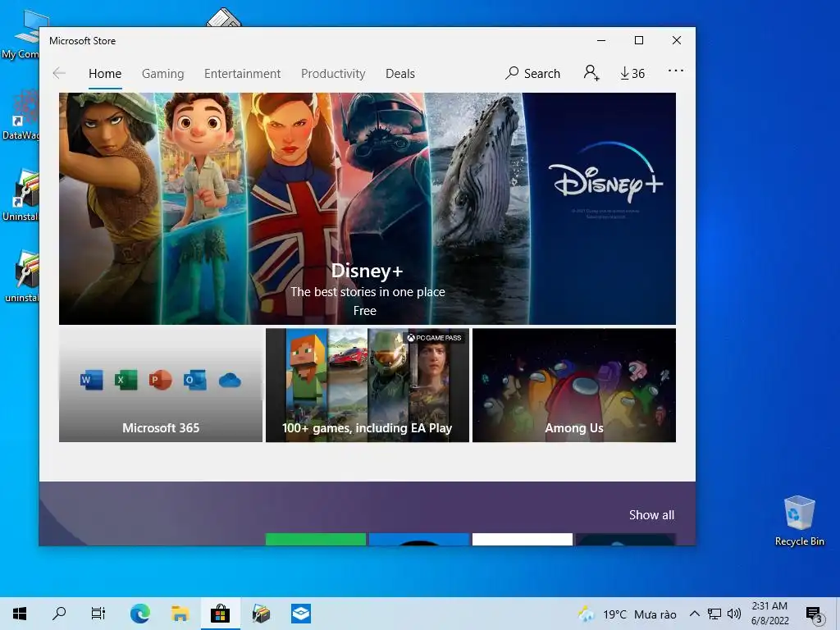
Task: Minimize the Microsoft Store window
Action: pos(601,40)
